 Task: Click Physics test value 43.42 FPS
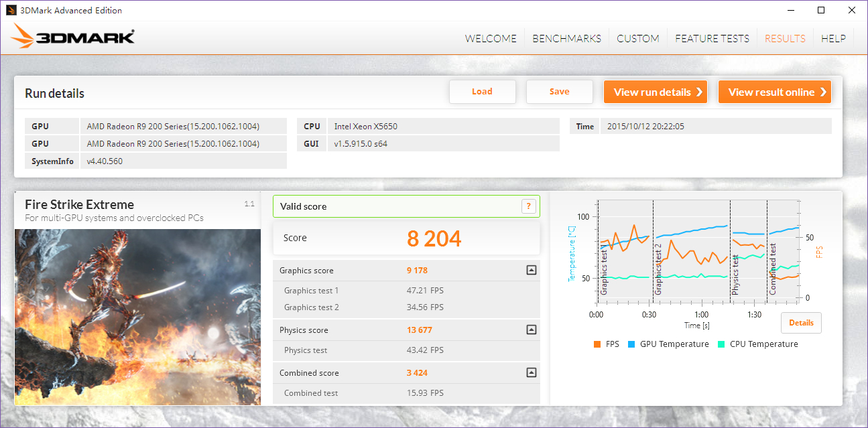(x=425, y=350)
